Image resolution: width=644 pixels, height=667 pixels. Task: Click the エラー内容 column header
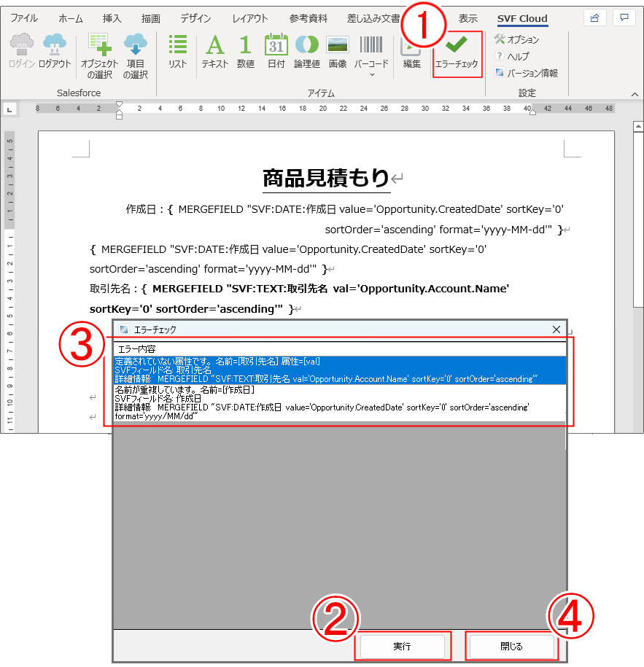click(x=340, y=349)
